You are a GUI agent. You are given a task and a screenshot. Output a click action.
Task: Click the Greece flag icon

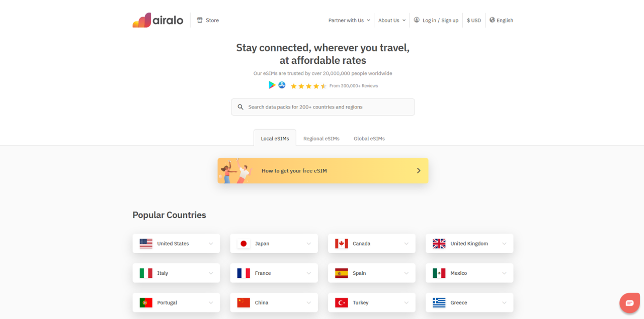point(439,303)
